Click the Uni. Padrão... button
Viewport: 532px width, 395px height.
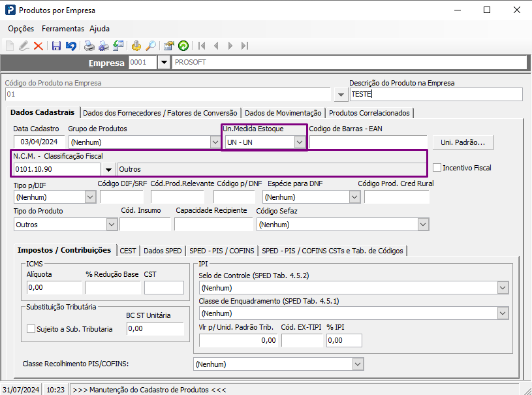point(463,142)
